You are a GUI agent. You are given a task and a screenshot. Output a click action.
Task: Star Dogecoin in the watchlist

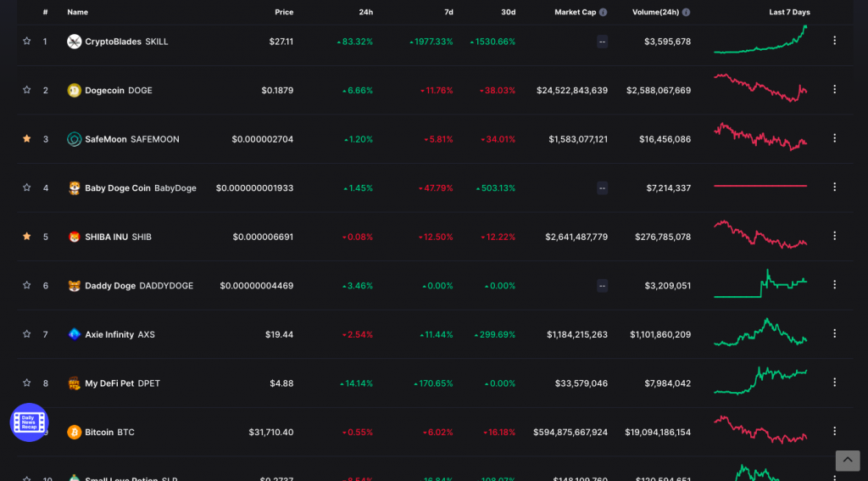26,90
